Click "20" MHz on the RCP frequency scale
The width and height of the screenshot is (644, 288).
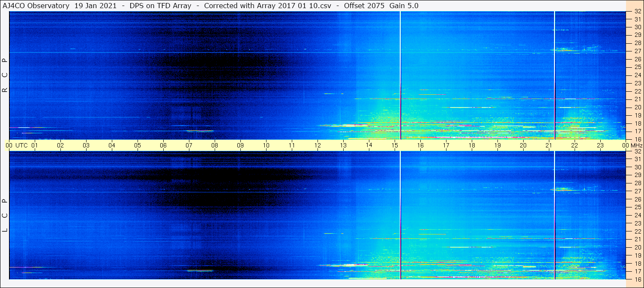(x=638, y=107)
